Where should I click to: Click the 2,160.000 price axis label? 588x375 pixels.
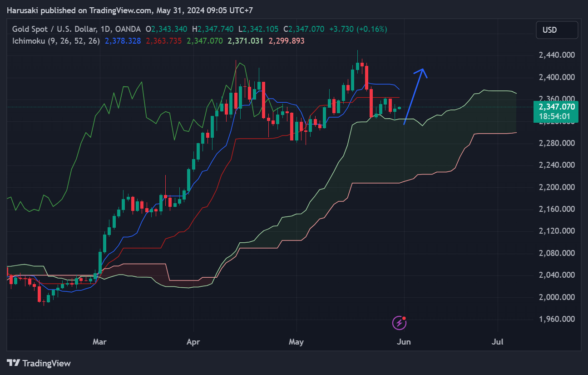tap(557, 210)
